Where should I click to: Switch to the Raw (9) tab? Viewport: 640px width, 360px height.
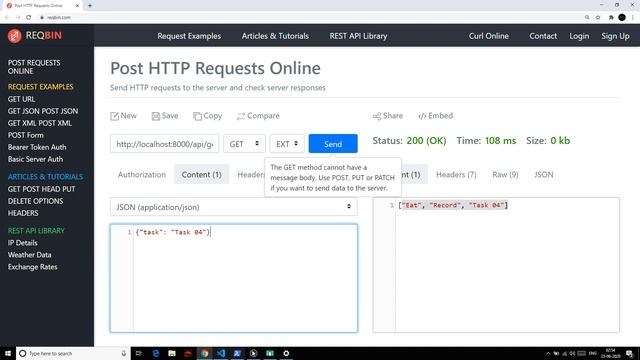click(505, 174)
